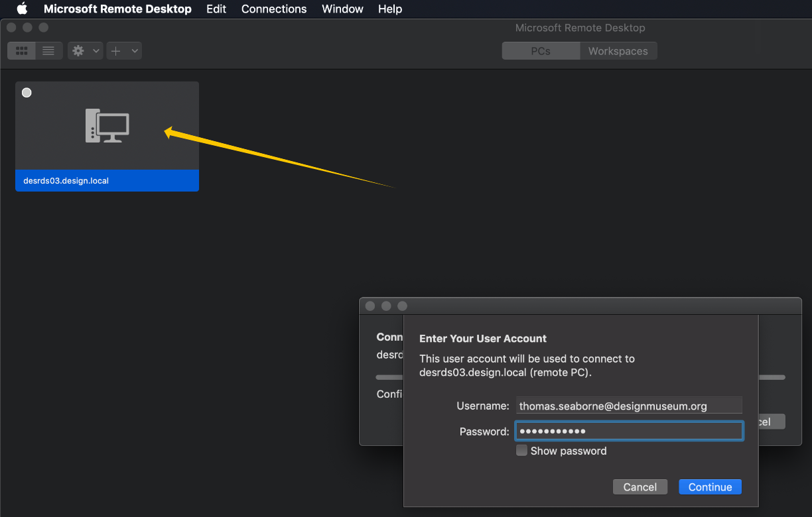Enable the Show password checkbox
Screen dimensions: 812x517
point(522,451)
